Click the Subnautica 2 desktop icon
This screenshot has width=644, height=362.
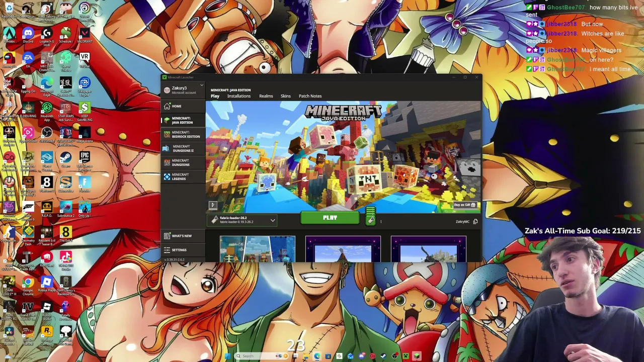tap(66, 209)
